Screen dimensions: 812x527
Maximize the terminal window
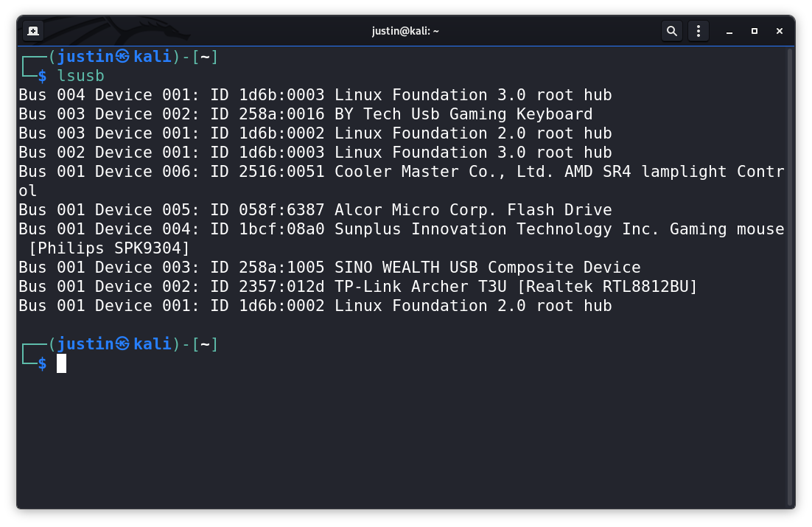755,31
